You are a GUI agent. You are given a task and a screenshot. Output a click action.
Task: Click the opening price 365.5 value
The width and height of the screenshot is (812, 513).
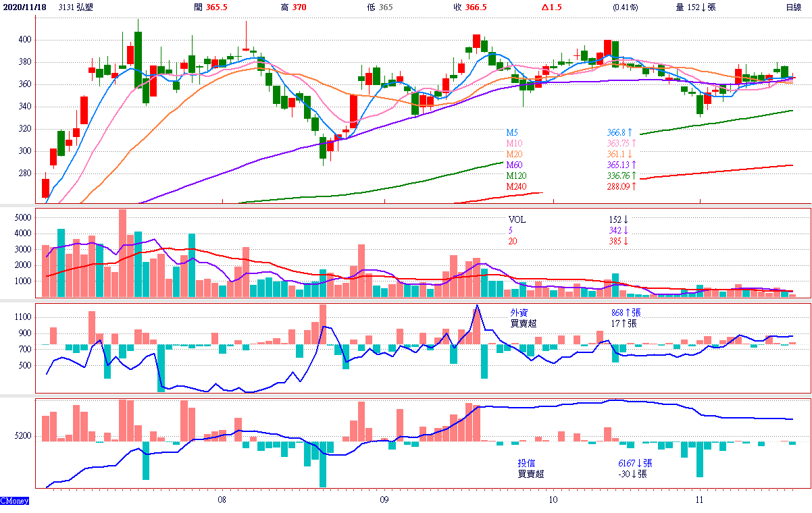[x=216, y=7]
